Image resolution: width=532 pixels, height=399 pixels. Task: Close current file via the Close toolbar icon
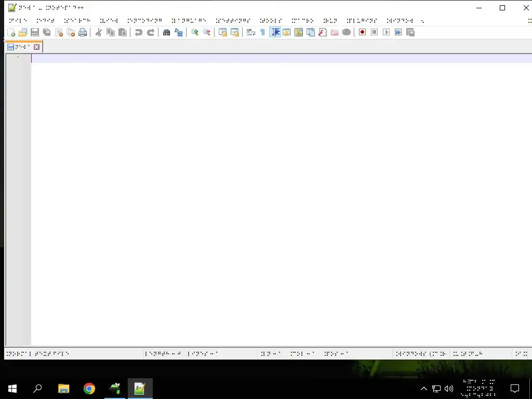[x=59, y=32]
